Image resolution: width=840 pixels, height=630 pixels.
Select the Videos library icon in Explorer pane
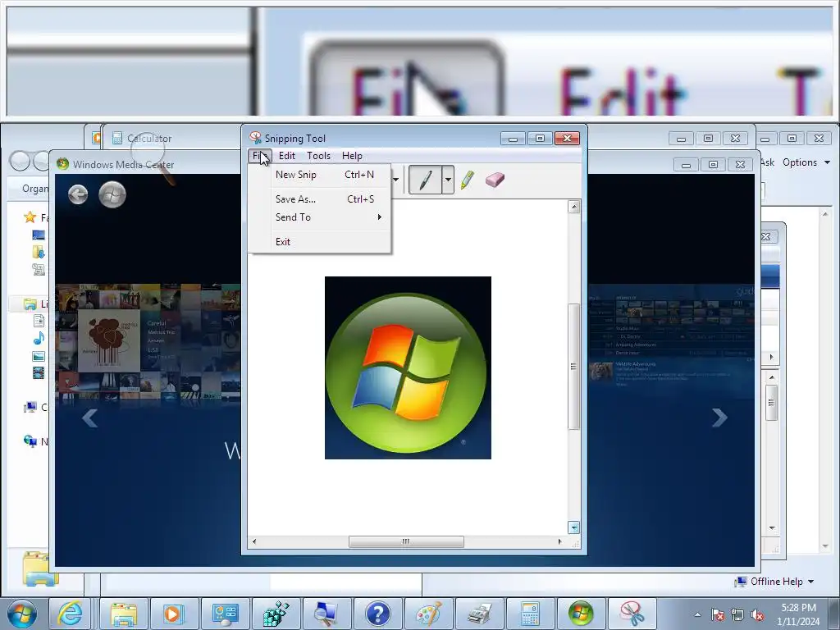[39, 373]
